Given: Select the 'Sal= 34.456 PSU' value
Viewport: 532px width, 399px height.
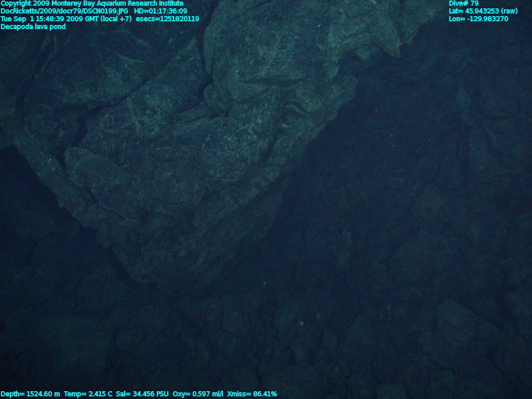Looking at the screenshot, I should [142, 394].
